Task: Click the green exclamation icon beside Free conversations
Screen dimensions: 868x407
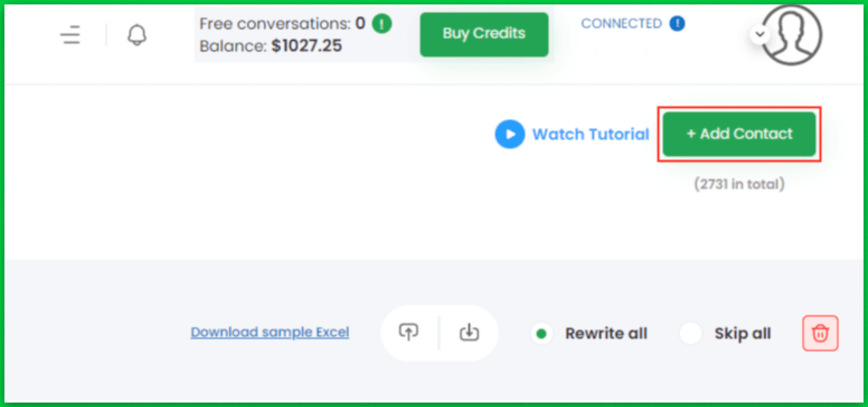Action: point(382,23)
